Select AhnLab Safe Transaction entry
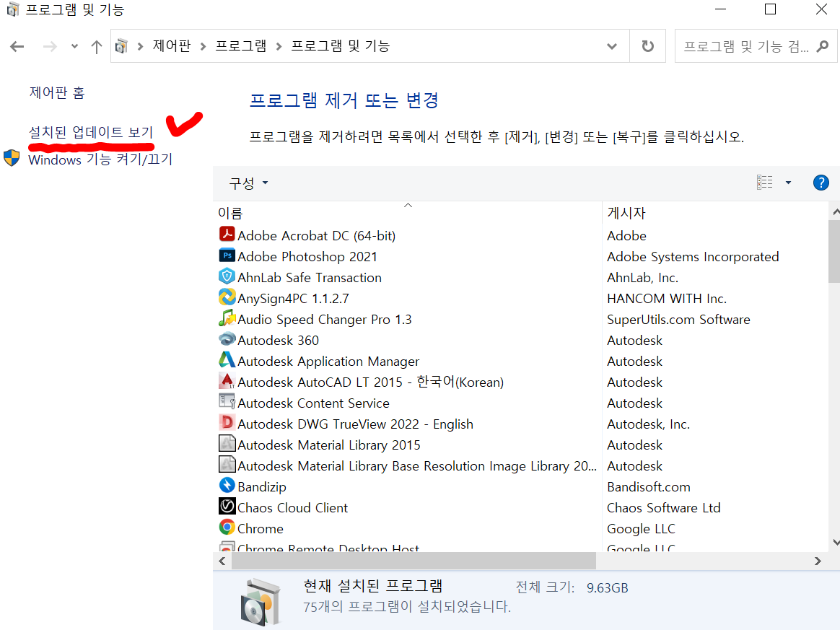840x630 pixels. pos(310,278)
